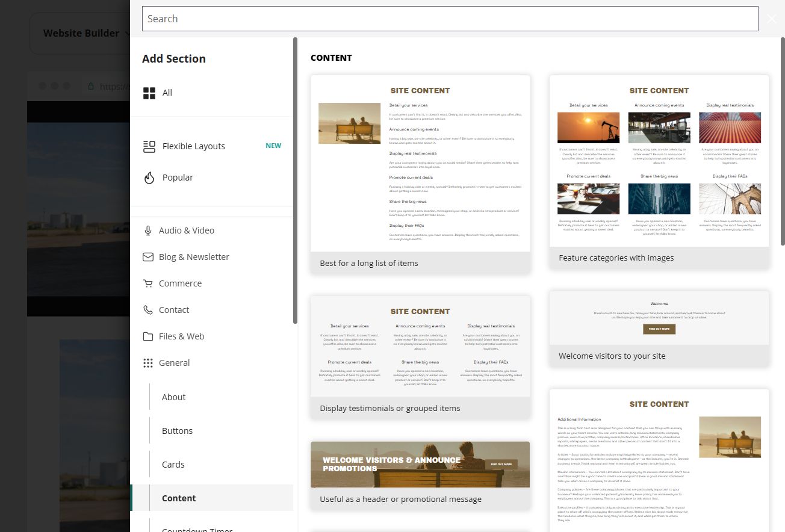The image size is (785, 532).
Task: Open Audio & Video microphone icon
Action: coord(148,230)
